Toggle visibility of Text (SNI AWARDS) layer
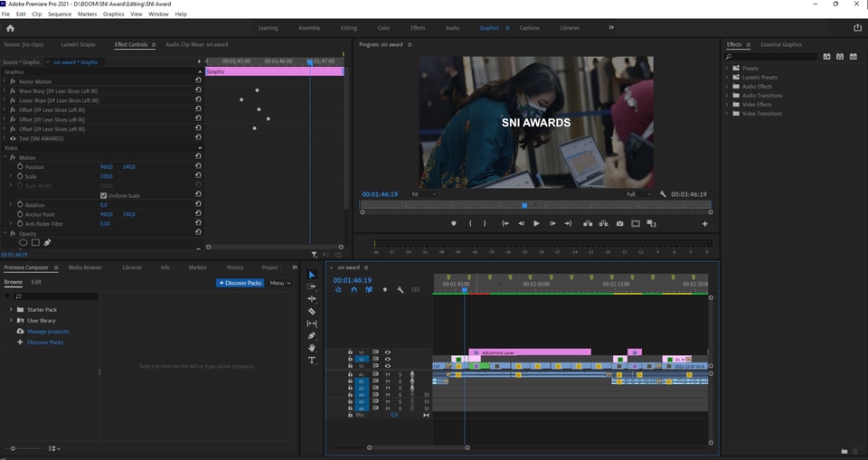The width and height of the screenshot is (868, 460). (13, 138)
